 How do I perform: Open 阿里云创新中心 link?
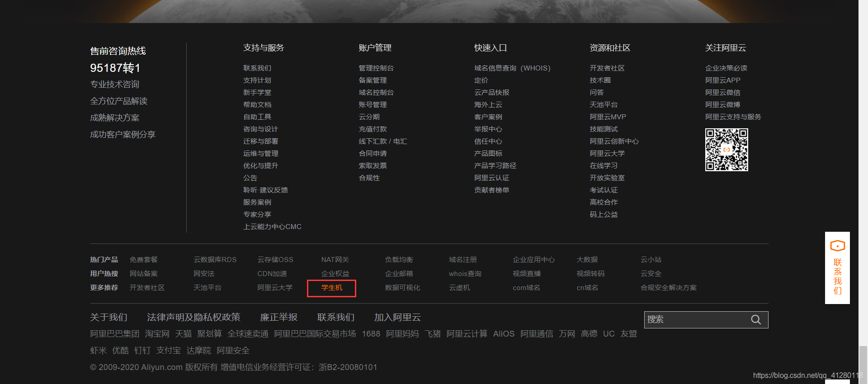click(x=614, y=141)
